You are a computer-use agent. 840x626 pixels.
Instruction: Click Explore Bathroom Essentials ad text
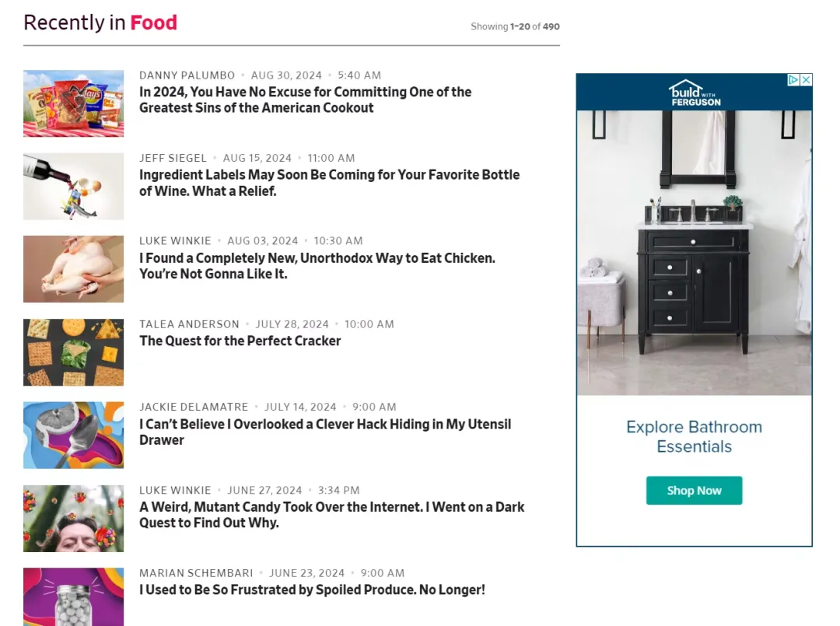695,436
